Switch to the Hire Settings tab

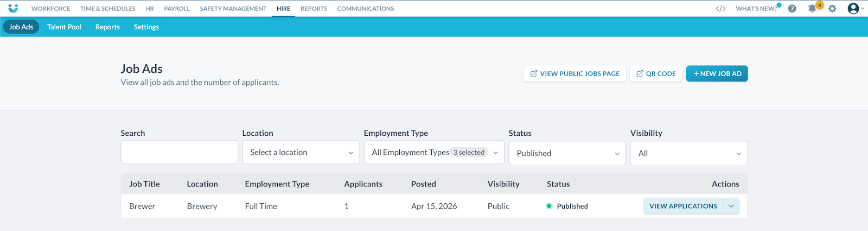[146, 27]
